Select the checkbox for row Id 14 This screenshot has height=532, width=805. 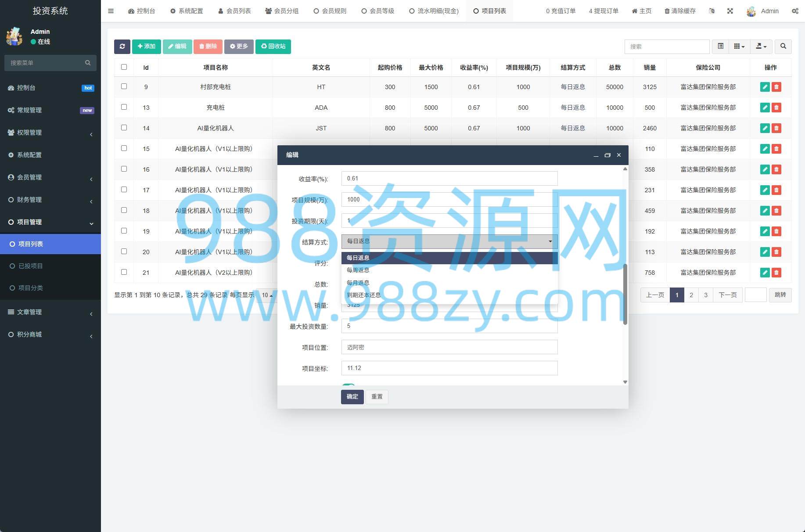point(124,128)
